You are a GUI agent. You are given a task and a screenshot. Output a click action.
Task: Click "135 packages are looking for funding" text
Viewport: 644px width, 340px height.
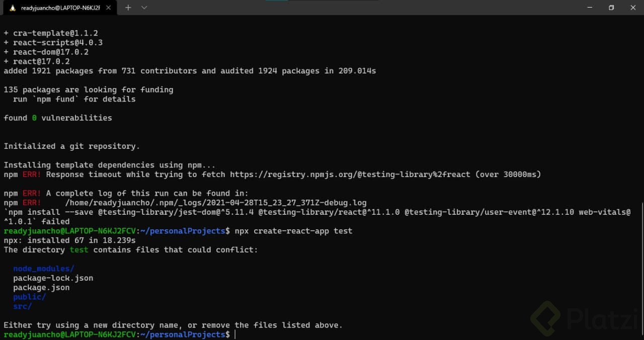click(x=89, y=90)
